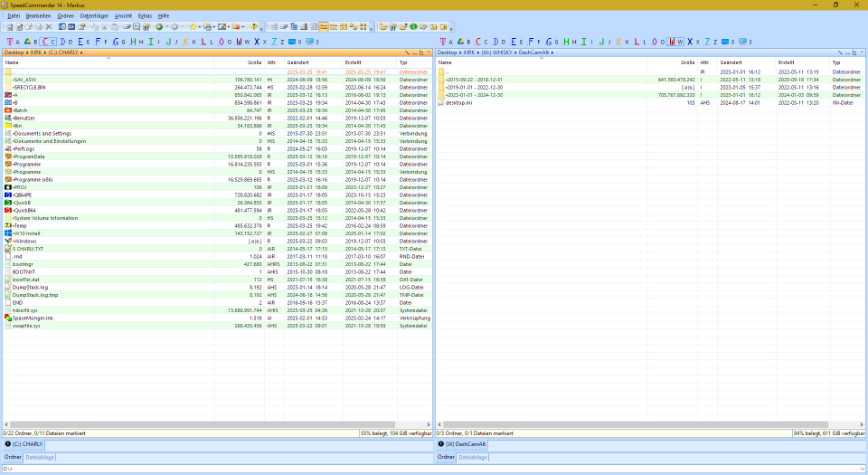Click left pane horizontal scrollbar
This screenshot has height=475, width=868.
(x=203, y=424)
